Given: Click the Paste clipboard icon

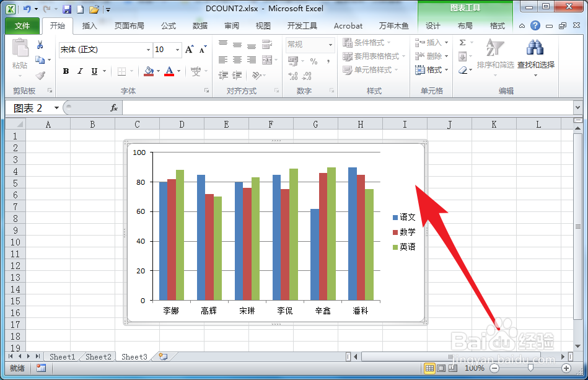Looking at the screenshot, I should [20, 48].
